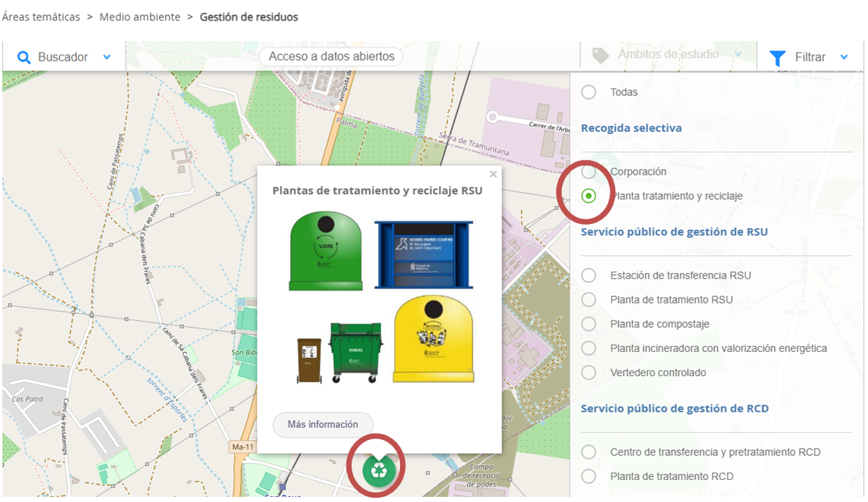Choose Vertedero controlado filter option
Image resolution: width=868 pixels, height=502 pixels.
tap(589, 372)
